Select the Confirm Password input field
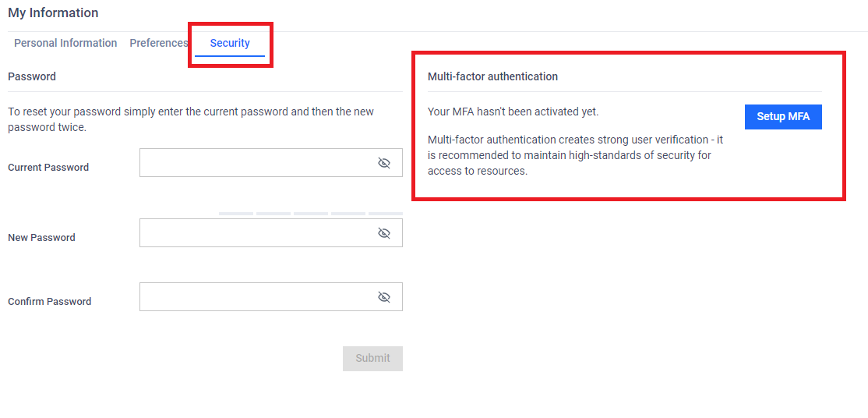868x418 pixels. coord(271,297)
